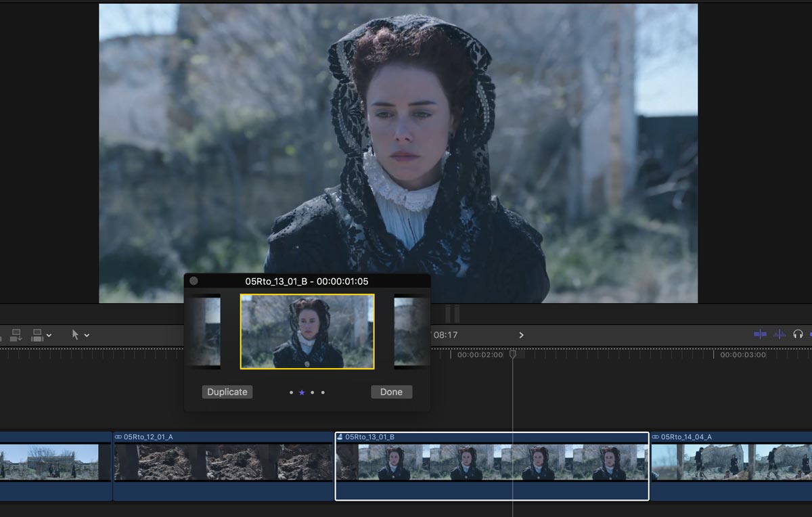Screen dimensions: 812x517
Task: Click ruler mark 00:00:02:00
Action: (480, 355)
